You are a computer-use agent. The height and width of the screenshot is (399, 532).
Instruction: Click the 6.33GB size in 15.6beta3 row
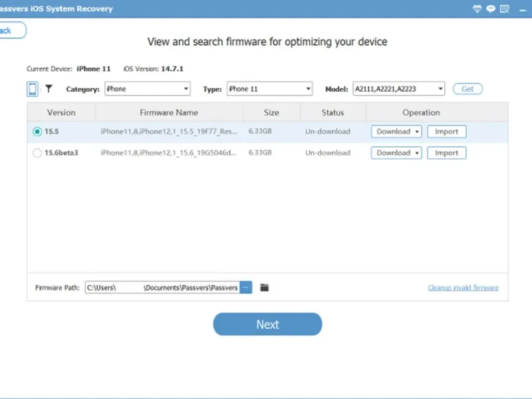click(260, 153)
